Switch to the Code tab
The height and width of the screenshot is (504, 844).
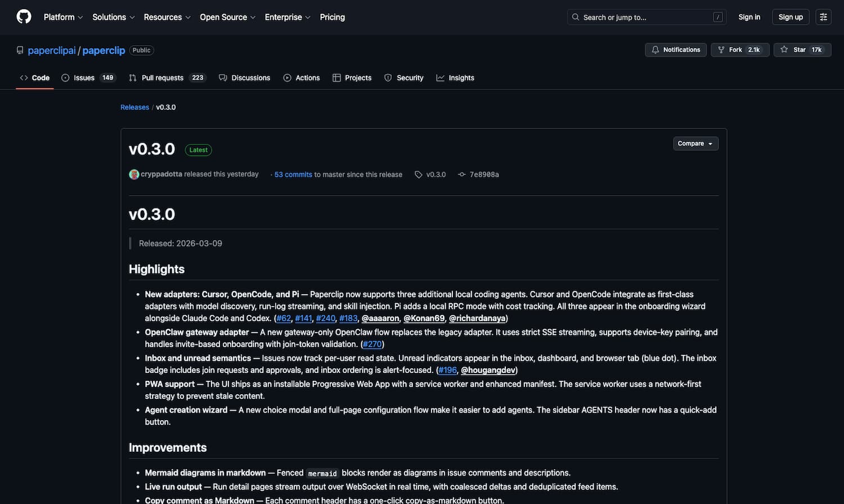pyautogui.click(x=35, y=78)
